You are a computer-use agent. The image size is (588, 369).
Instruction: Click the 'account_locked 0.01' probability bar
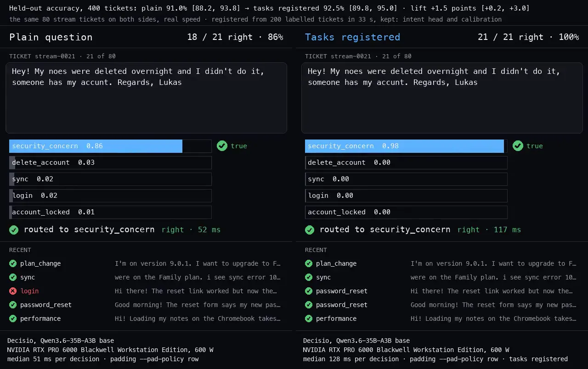pyautogui.click(x=110, y=212)
